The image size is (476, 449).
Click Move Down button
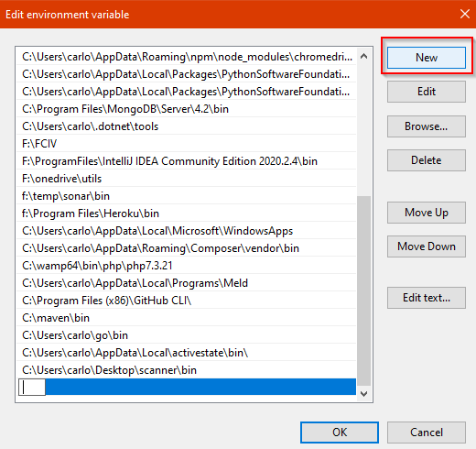click(x=427, y=246)
